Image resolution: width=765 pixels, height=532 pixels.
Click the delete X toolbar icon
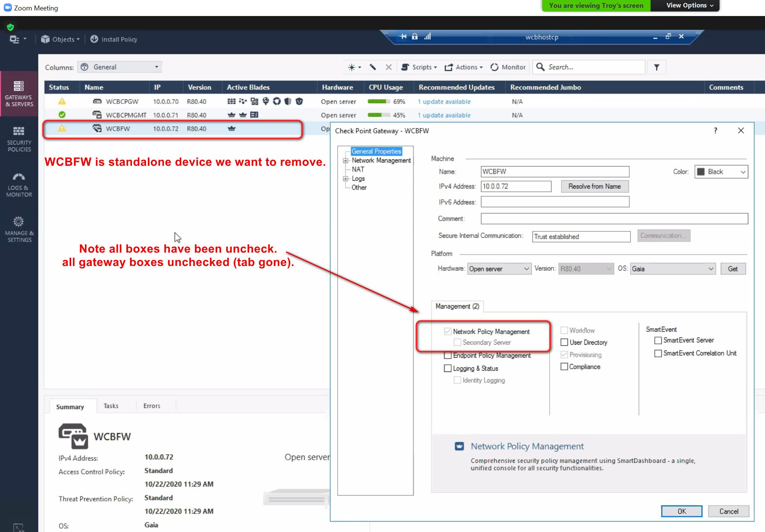[389, 67]
